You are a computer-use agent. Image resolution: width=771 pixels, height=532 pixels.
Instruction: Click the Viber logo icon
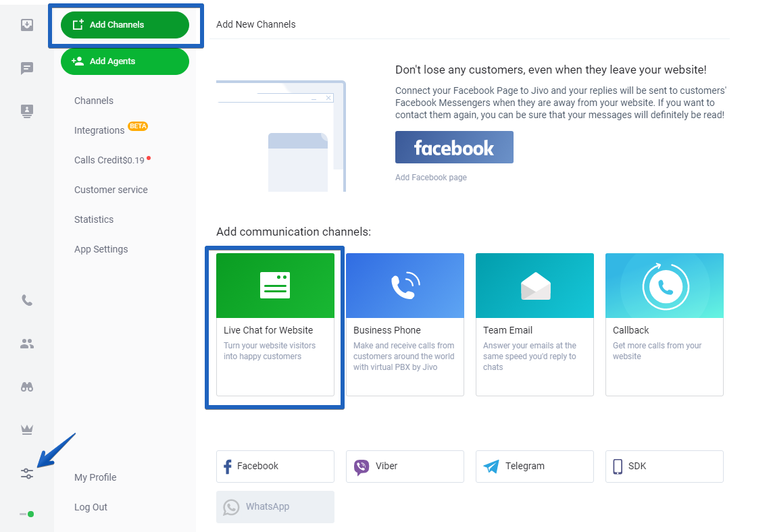pos(362,467)
